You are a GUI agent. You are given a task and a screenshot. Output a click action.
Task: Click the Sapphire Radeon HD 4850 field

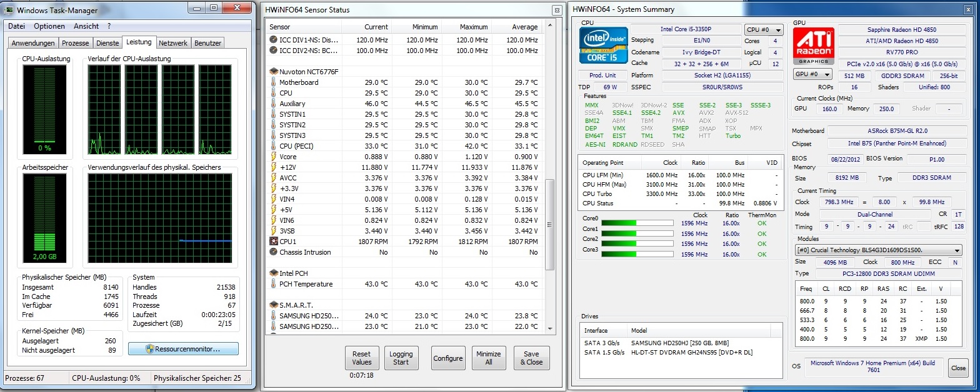point(902,29)
